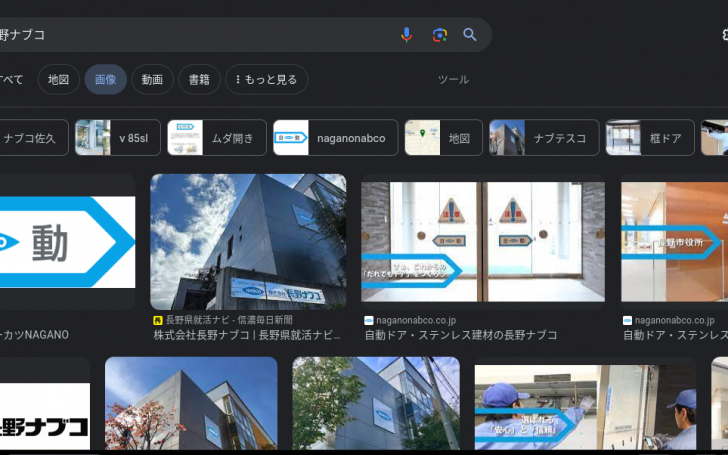Viewport: 728px width, 455px height.
Task: Open the blue 動 logo image result
Action: tap(67, 242)
